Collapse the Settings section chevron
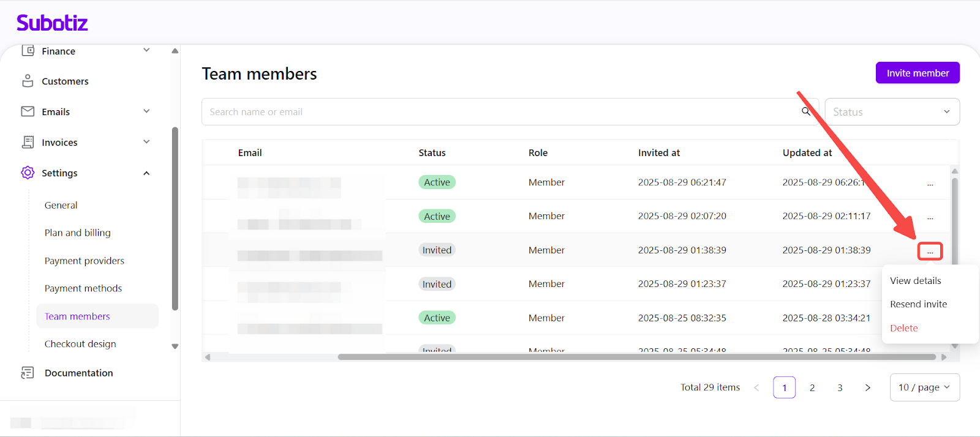Viewport: 980px width, 437px height. click(146, 173)
